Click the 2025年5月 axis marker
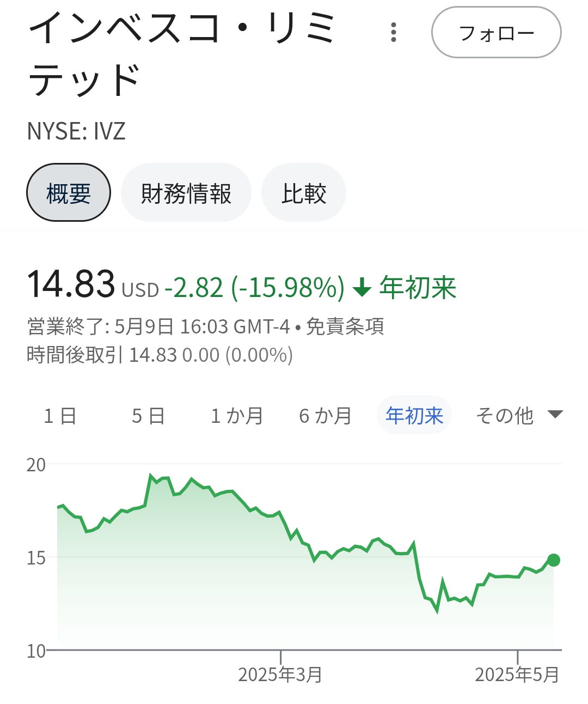588x704 pixels. click(517, 674)
